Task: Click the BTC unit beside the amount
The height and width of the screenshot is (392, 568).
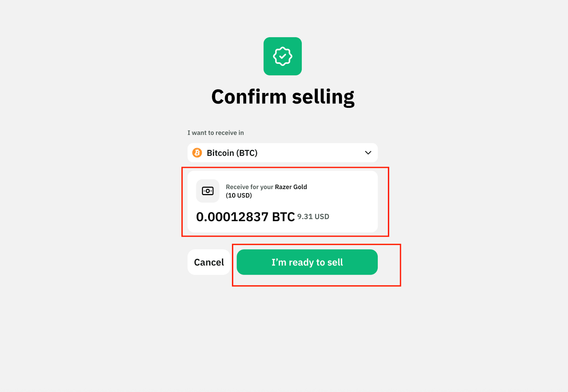Action: pos(283,217)
